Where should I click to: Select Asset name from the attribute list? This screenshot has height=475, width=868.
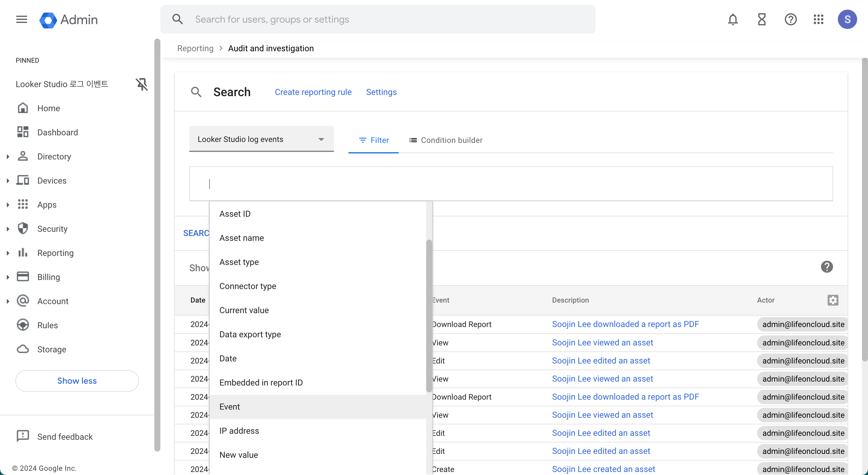click(x=242, y=238)
